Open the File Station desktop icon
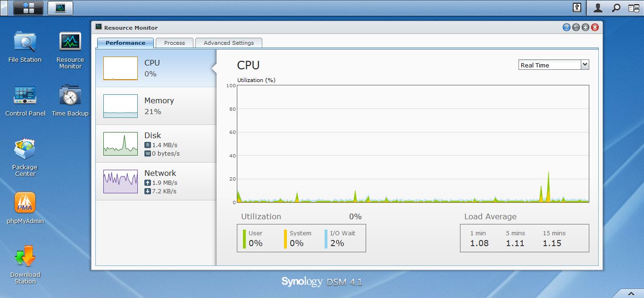This screenshot has height=298, width=644. 25,42
